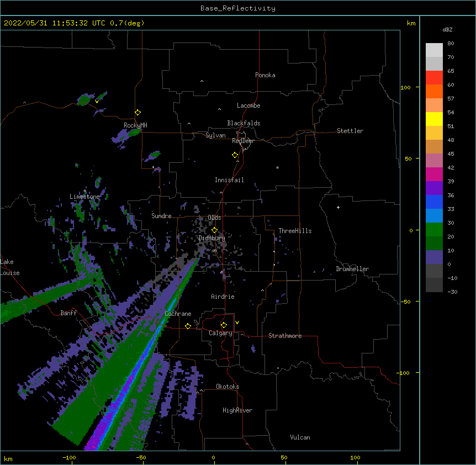Click the white plus marker north of Drumheller
The height and width of the screenshot is (465, 476).
coord(338,207)
